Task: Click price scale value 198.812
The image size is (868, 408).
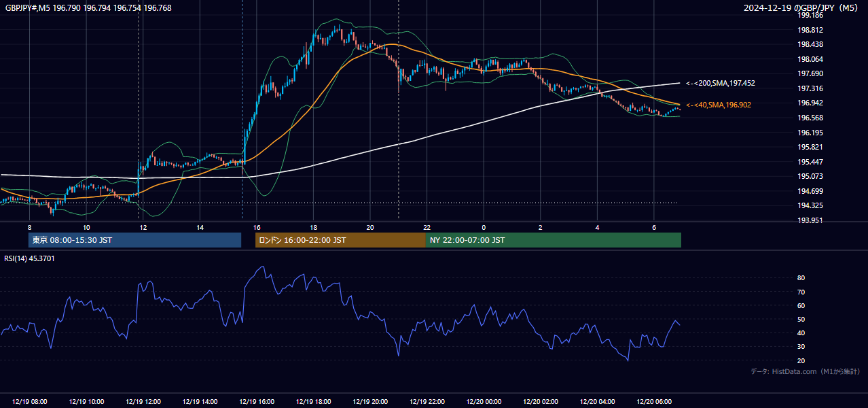Action: pos(812,30)
